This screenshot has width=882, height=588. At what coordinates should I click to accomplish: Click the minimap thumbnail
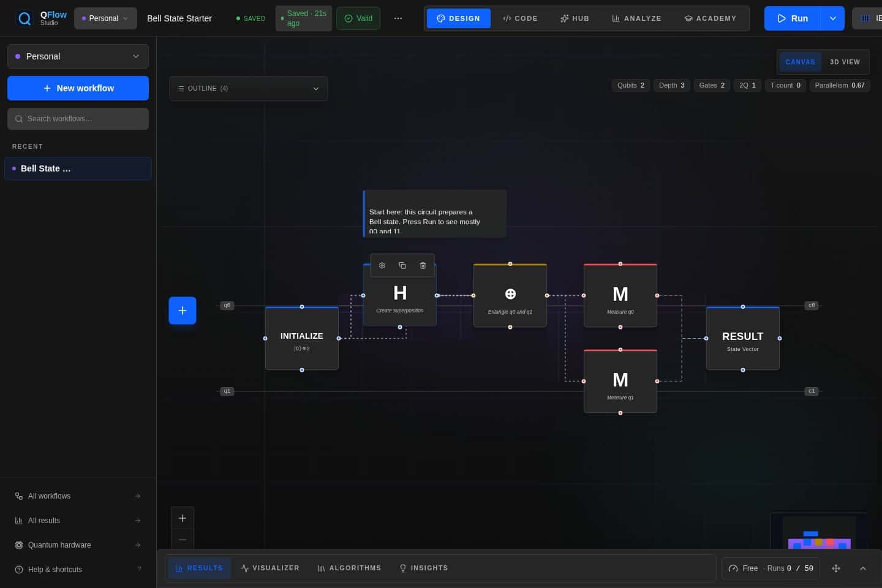[819, 532]
